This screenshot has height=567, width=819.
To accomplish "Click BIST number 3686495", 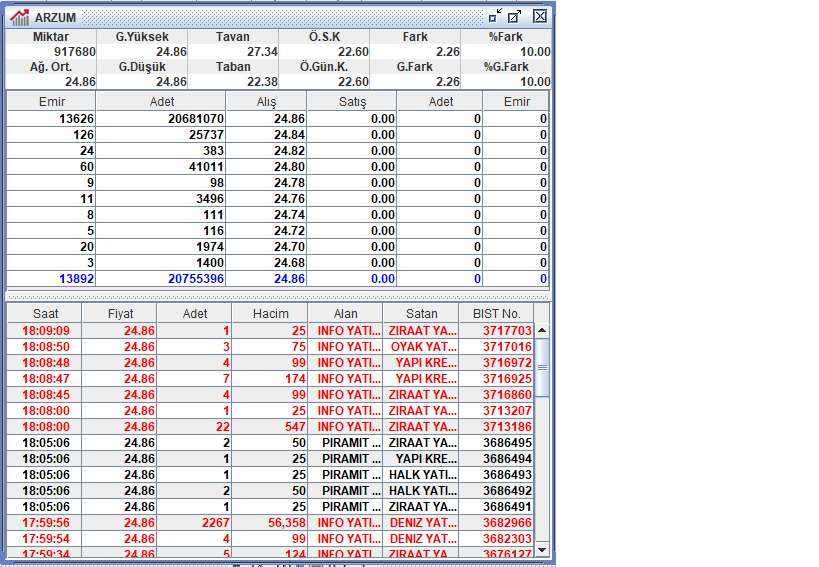I will point(507,443).
